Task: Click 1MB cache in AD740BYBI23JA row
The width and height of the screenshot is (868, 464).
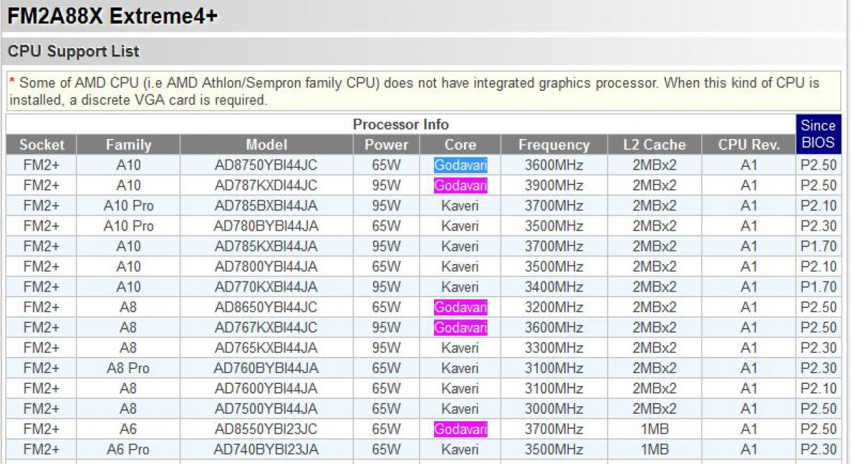Action: tap(654, 450)
